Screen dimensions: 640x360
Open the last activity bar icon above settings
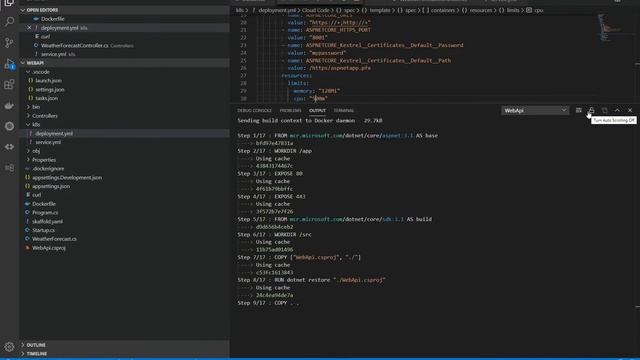click(x=9, y=168)
